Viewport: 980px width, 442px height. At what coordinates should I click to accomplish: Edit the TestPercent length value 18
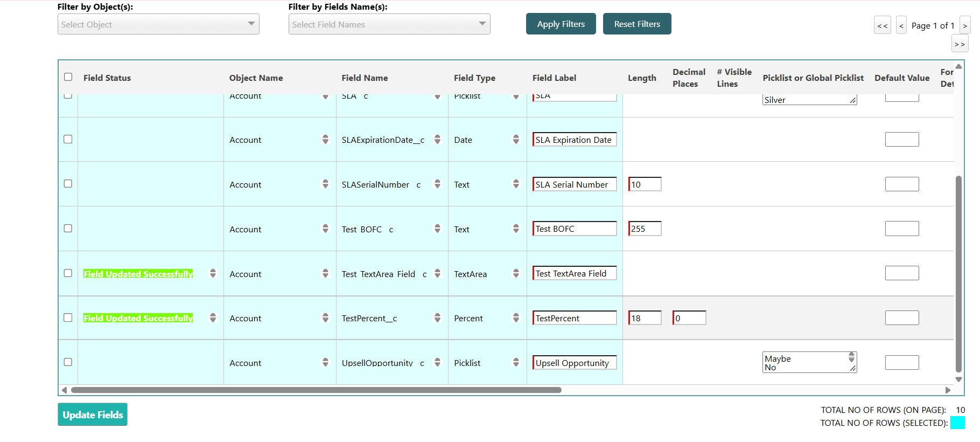(645, 318)
